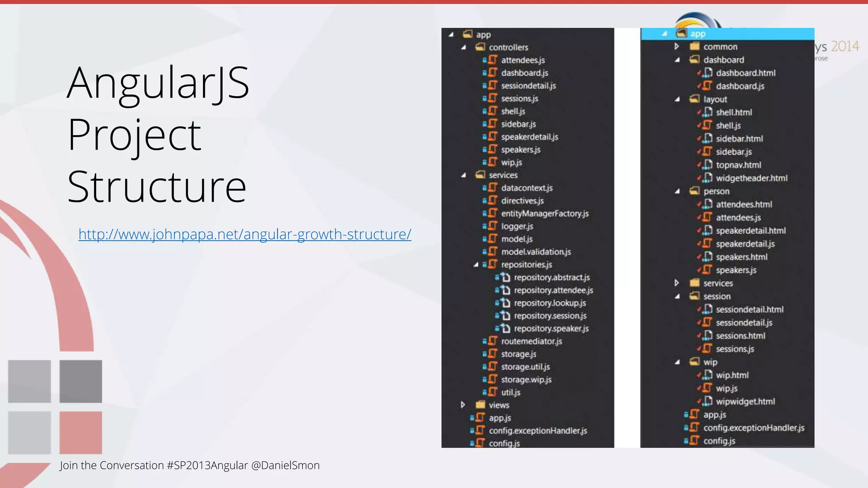868x488 pixels.
Task: Click the common folder icon
Action: point(694,47)
